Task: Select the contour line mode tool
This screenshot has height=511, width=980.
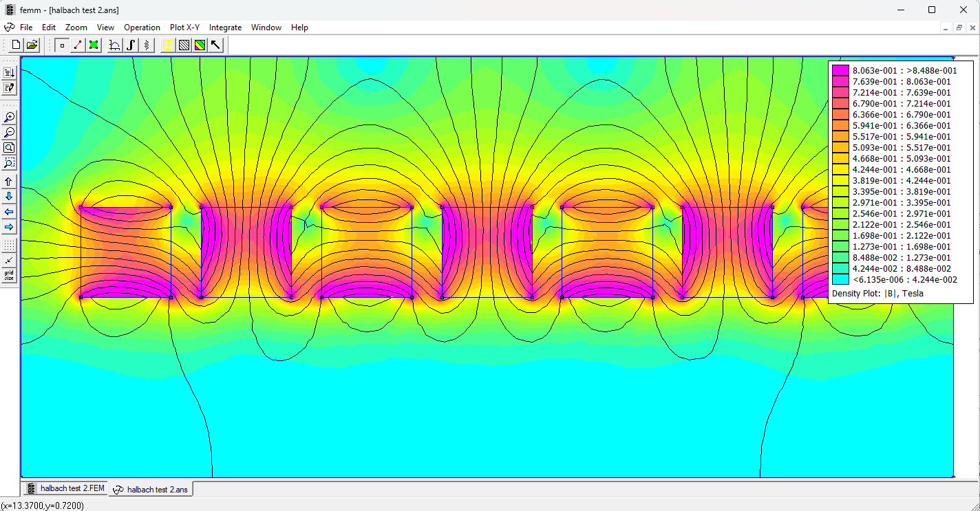Action: pyautogui.click(x=78, y=45)
